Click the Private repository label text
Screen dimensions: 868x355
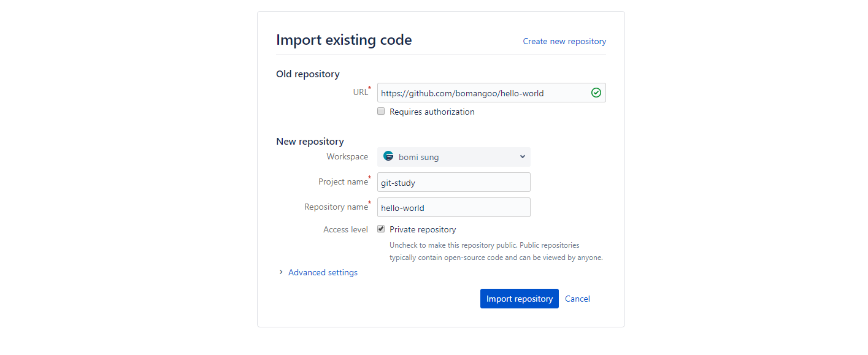pos(423,229)
